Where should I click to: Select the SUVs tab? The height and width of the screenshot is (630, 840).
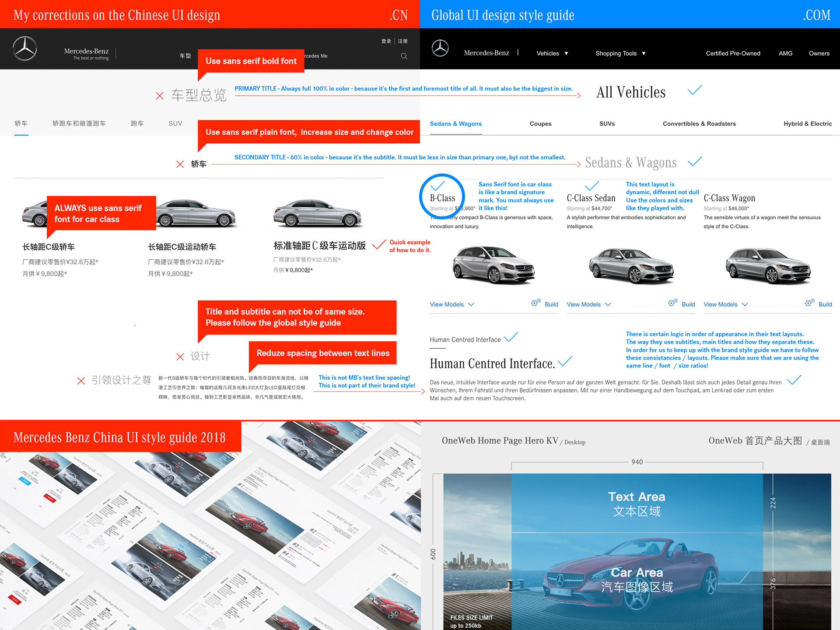tap(607, 124)
